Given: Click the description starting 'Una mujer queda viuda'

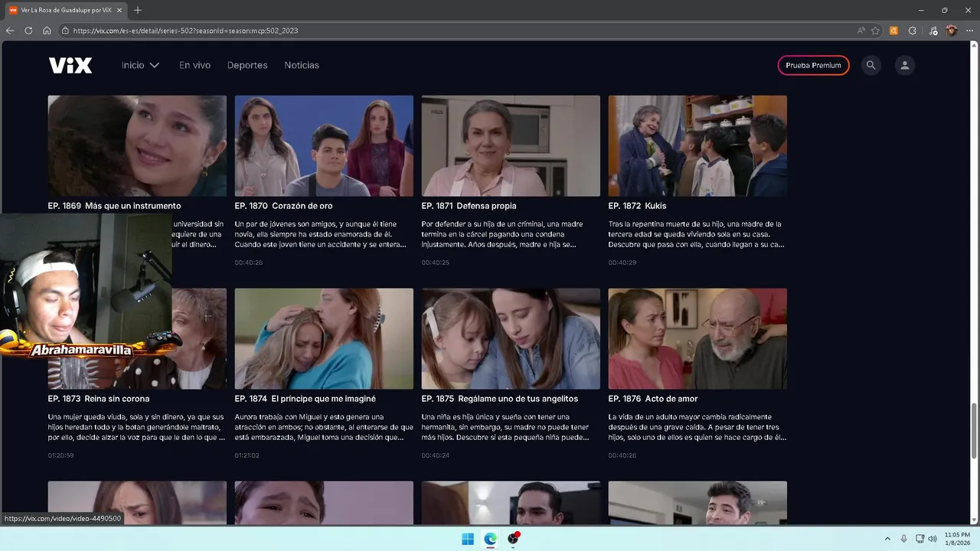Looking at the screenshot, I should pyautogui.click(x=137, y=427).
